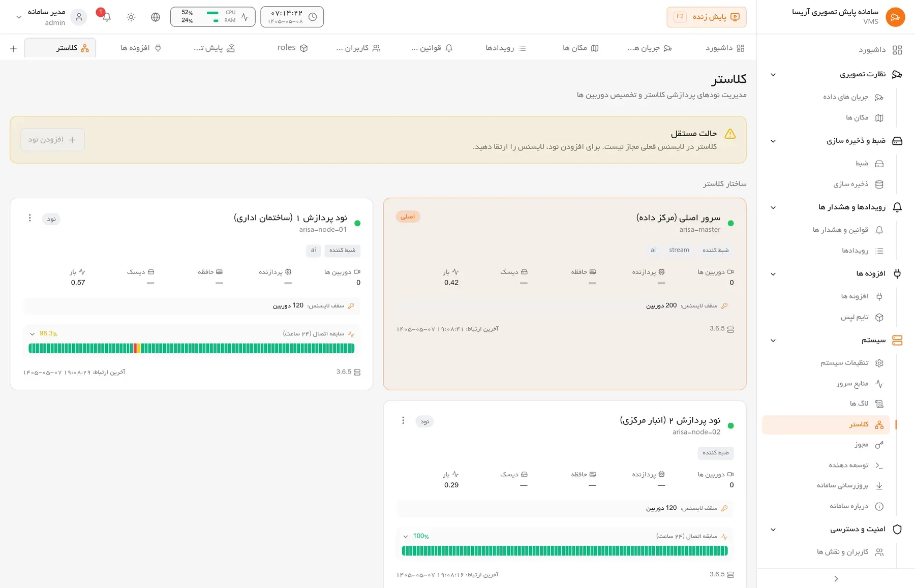Open three-dot menu of arisa-node-01

tap(30, 218)
